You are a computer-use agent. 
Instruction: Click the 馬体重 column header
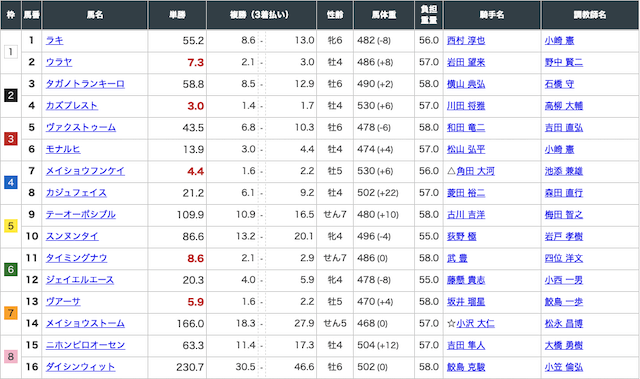(384, 15)
